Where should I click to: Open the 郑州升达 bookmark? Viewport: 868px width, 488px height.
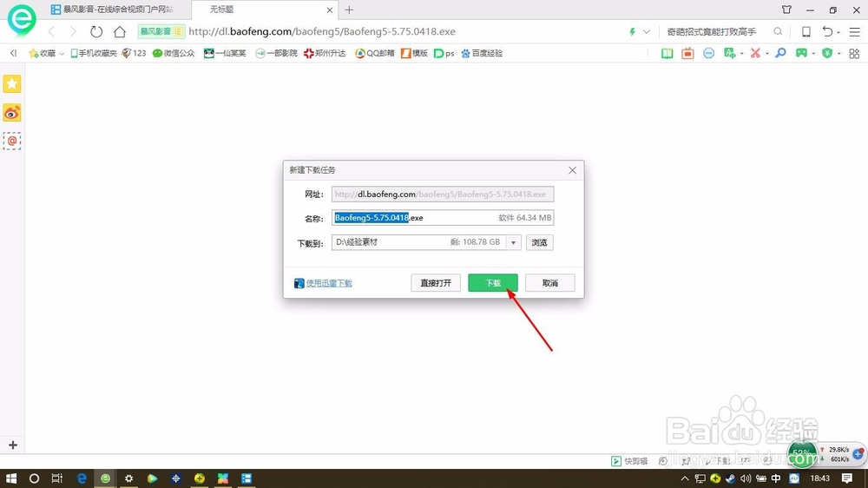325,53
